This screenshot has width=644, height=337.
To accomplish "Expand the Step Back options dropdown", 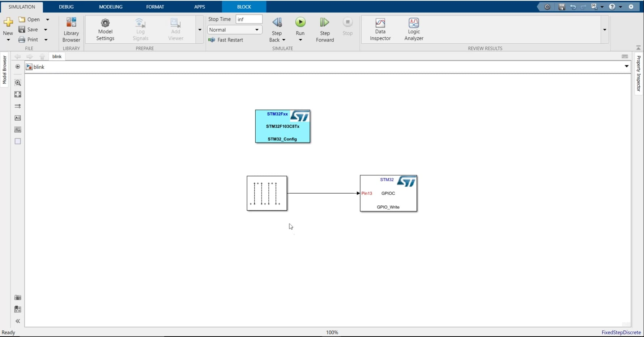I will click(x=283, y=40).
